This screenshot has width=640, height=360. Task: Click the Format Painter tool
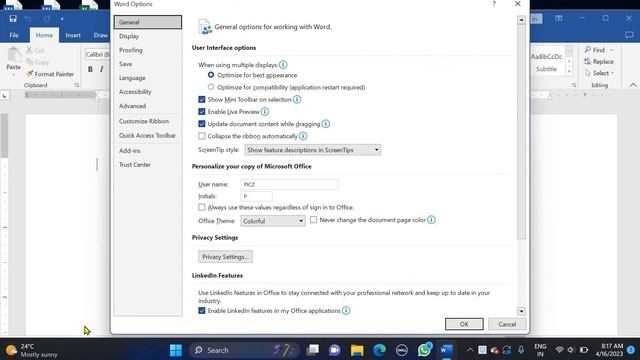point(50,74)
